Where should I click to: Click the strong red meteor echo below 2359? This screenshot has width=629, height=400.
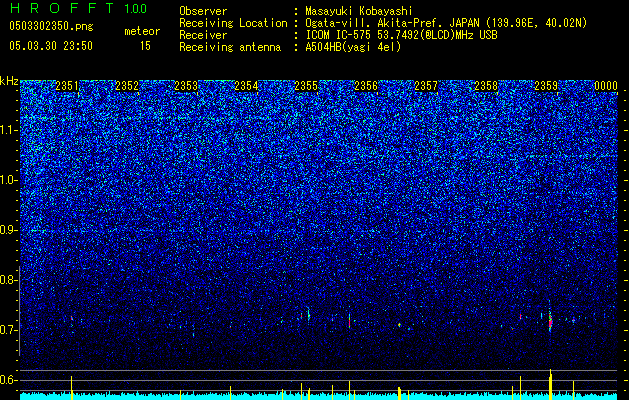[550, 322]
